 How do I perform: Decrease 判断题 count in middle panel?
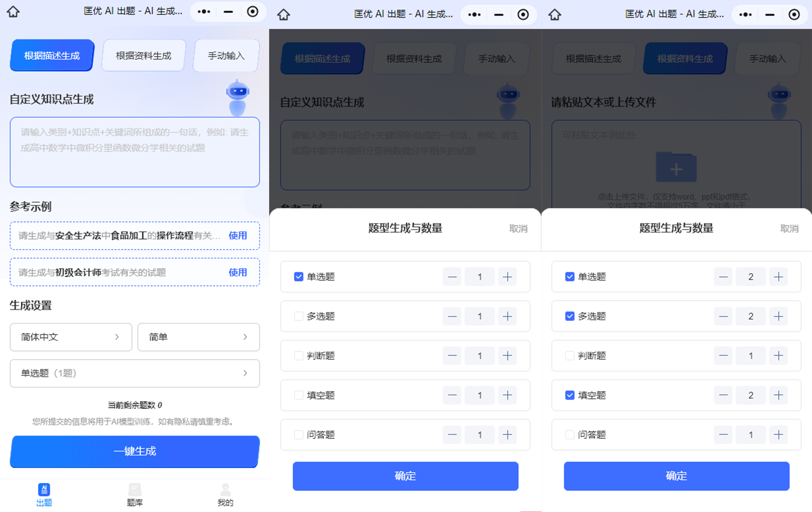click(452, 356)
